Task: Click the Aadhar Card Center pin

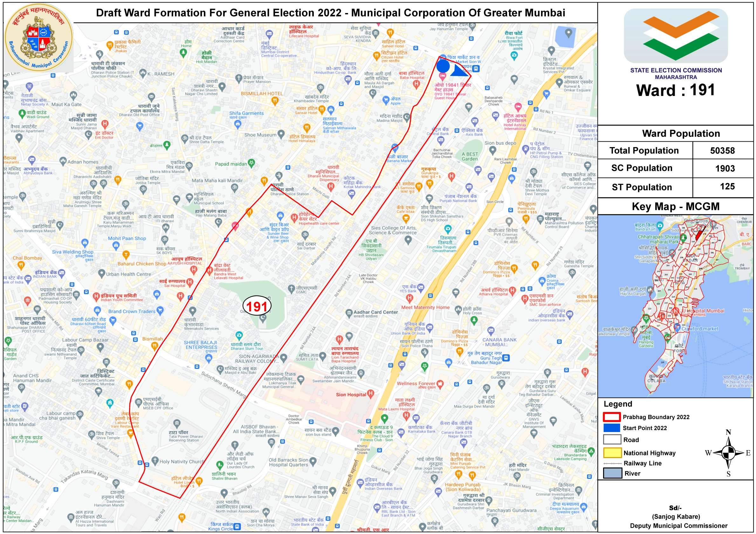Action: [x=349, y=313]
